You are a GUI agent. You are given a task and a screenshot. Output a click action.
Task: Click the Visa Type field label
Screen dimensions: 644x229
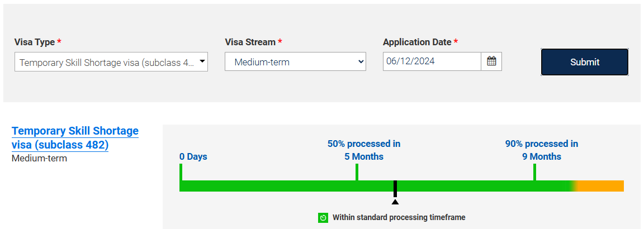click(x=35, y=42)
